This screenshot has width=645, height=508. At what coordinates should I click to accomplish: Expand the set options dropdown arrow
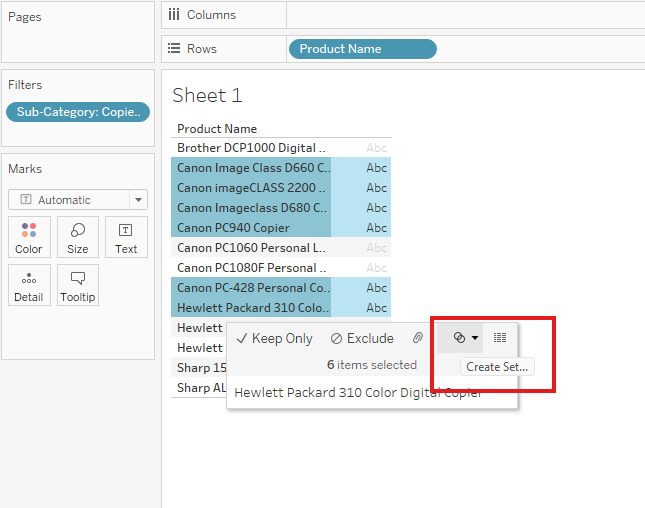[x=475, y=338]
